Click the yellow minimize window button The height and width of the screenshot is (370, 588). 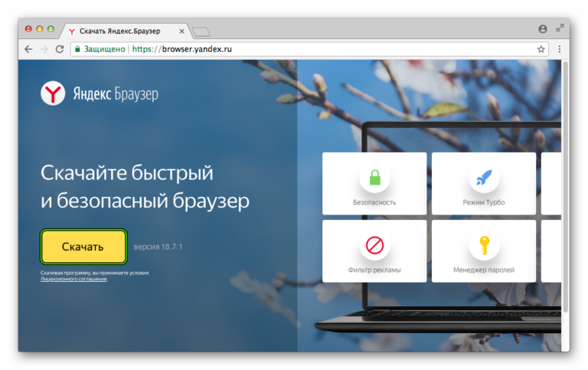(40, 29)
